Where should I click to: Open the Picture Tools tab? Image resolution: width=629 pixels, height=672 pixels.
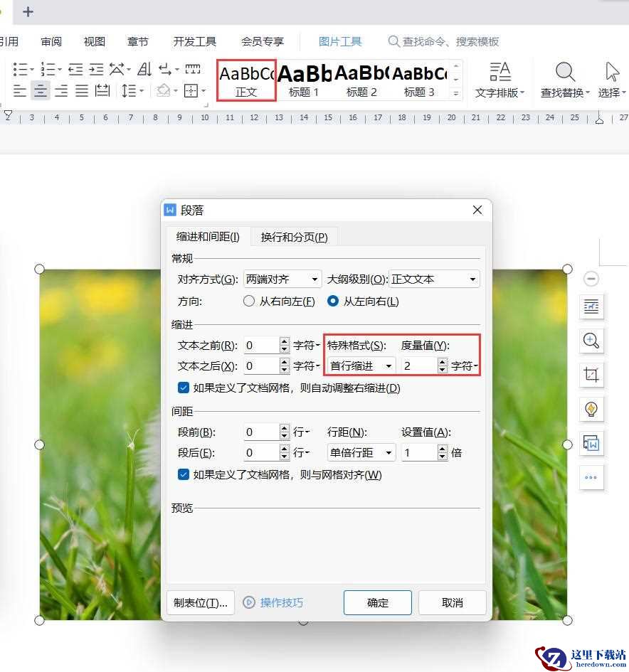(x=340, y=41)
